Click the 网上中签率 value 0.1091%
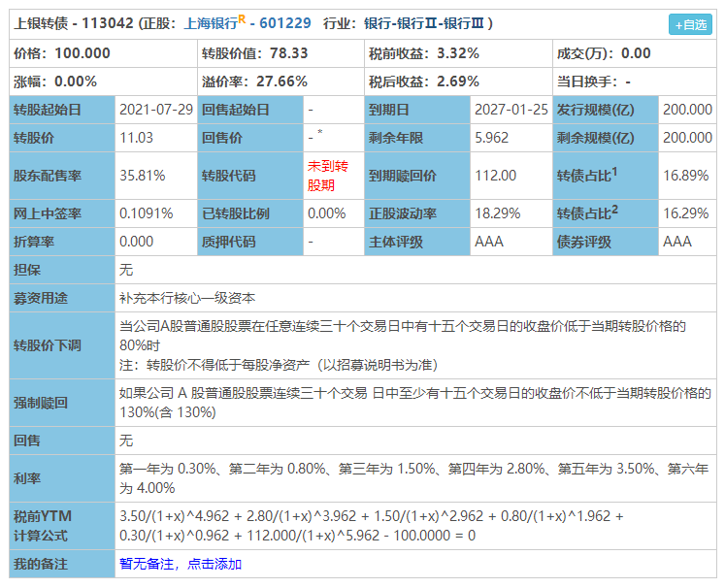725x588 pixels. (x=147, y=213)
